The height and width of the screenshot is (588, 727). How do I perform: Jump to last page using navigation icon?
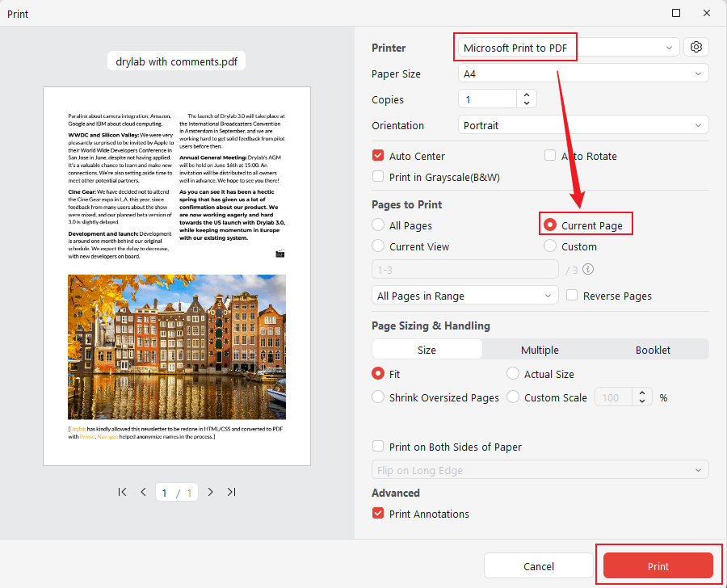coord(231,491)
